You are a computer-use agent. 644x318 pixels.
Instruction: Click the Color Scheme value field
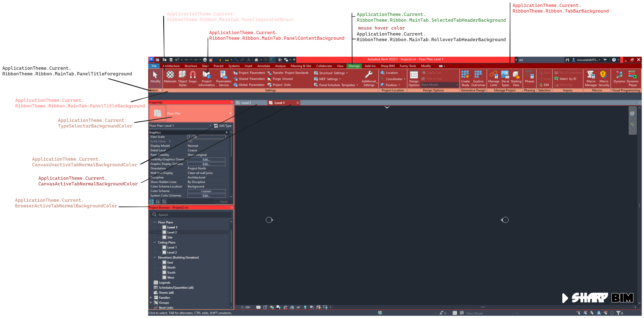206,191
